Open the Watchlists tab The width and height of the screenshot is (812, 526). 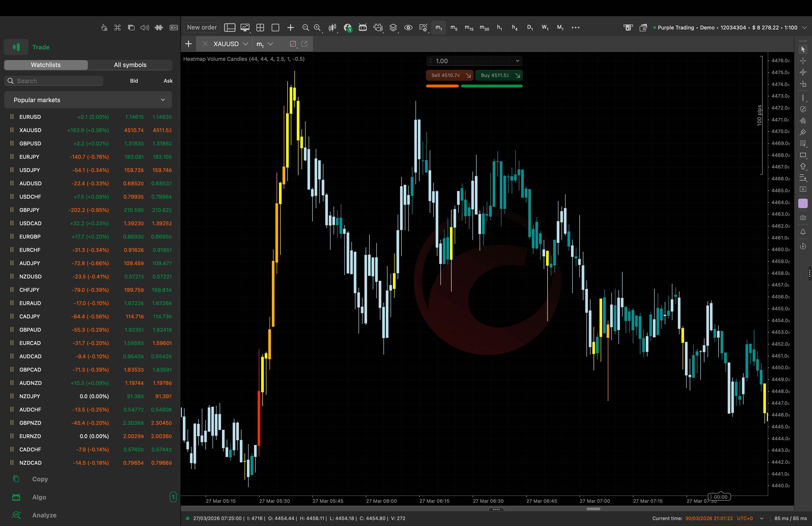click(46, 65)
